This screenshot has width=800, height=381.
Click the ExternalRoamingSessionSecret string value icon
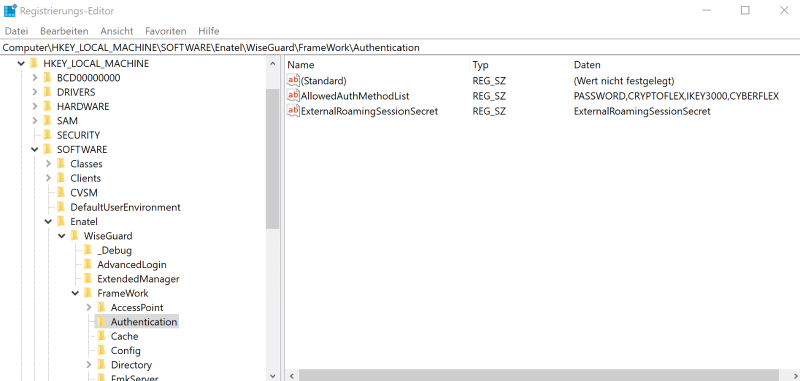(x=293, y=111)
